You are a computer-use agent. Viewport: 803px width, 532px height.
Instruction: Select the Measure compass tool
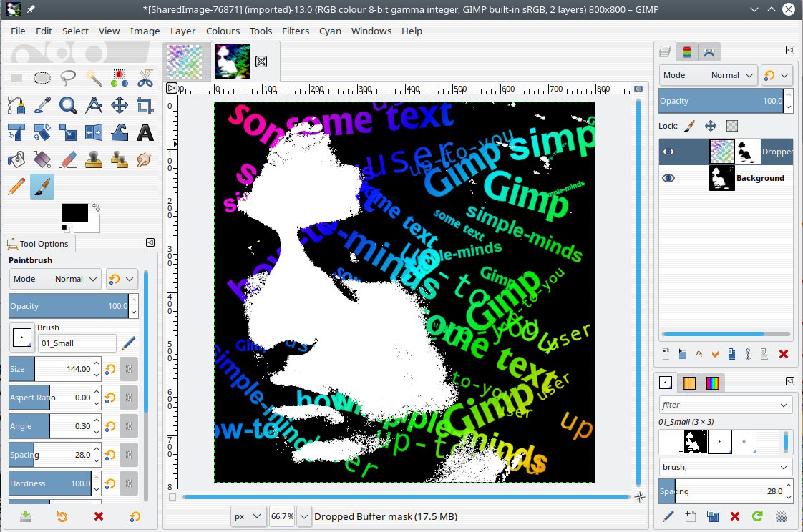[94, 105]
